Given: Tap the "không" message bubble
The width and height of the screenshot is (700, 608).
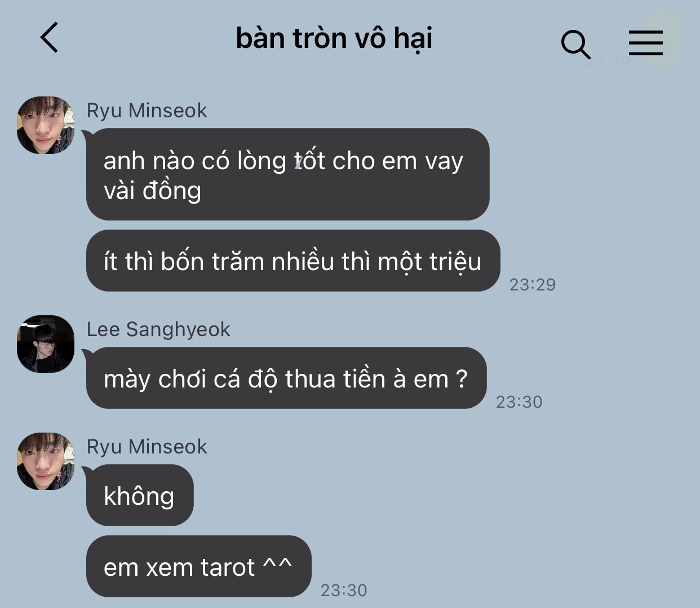Looking at the screenshot, I should pos(139,495).
